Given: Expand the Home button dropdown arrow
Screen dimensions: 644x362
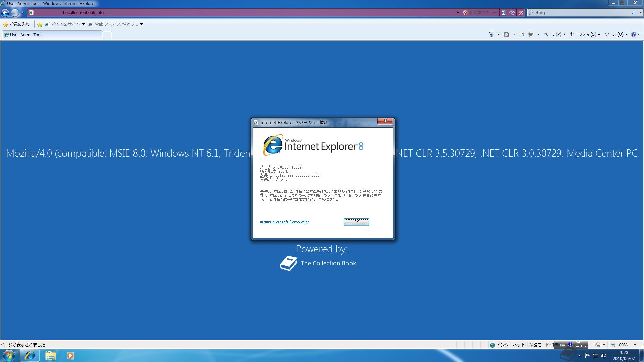Looking at the screenshot, I should (498, 34).
